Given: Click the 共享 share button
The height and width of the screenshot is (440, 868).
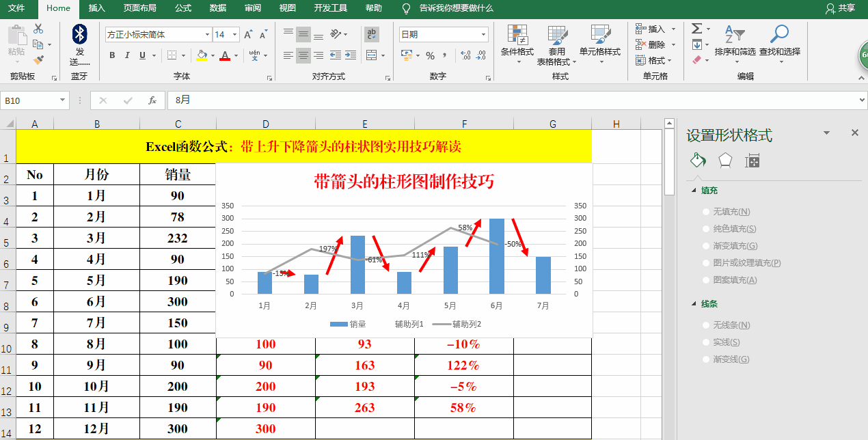Looking at the screenshot, I should click(x=841, y=8).
